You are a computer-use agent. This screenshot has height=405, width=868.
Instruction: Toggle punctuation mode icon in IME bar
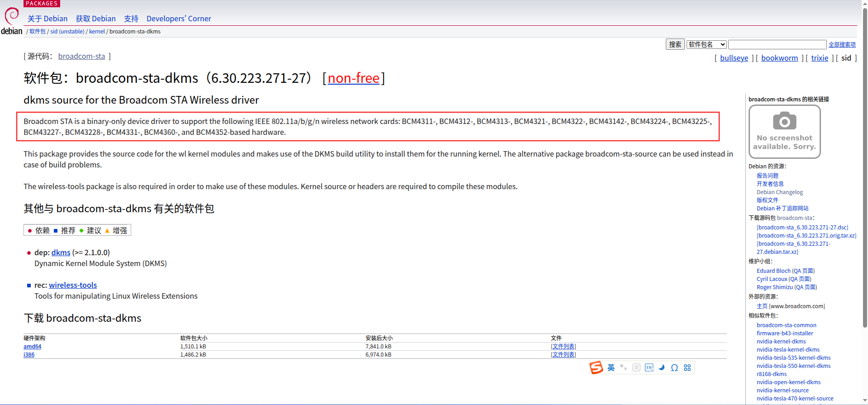623,367
